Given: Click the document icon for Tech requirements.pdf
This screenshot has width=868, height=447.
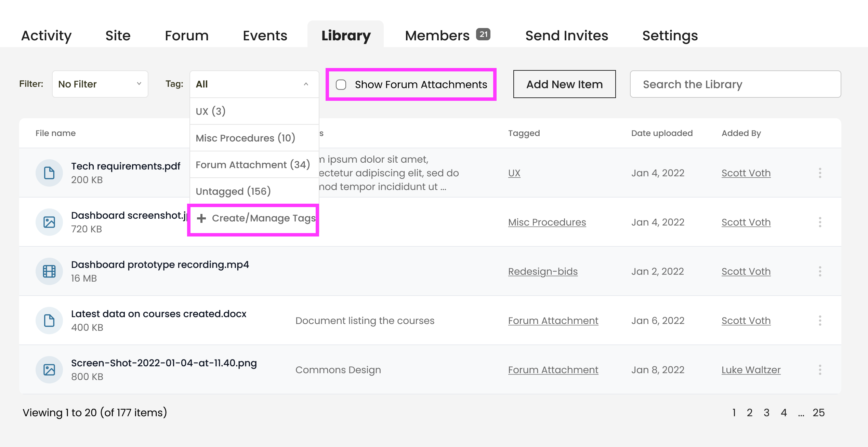Looking at the screenshot, I should (49, 173).
